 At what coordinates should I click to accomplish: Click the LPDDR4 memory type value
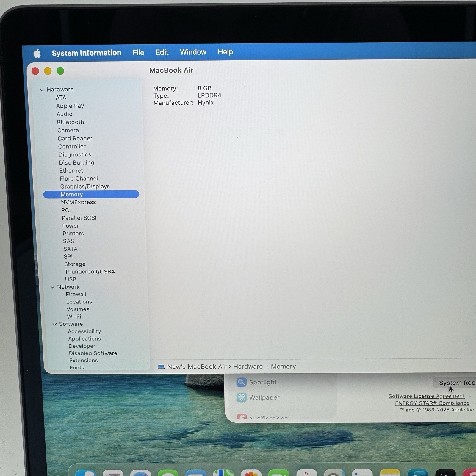tap(209, 95)
